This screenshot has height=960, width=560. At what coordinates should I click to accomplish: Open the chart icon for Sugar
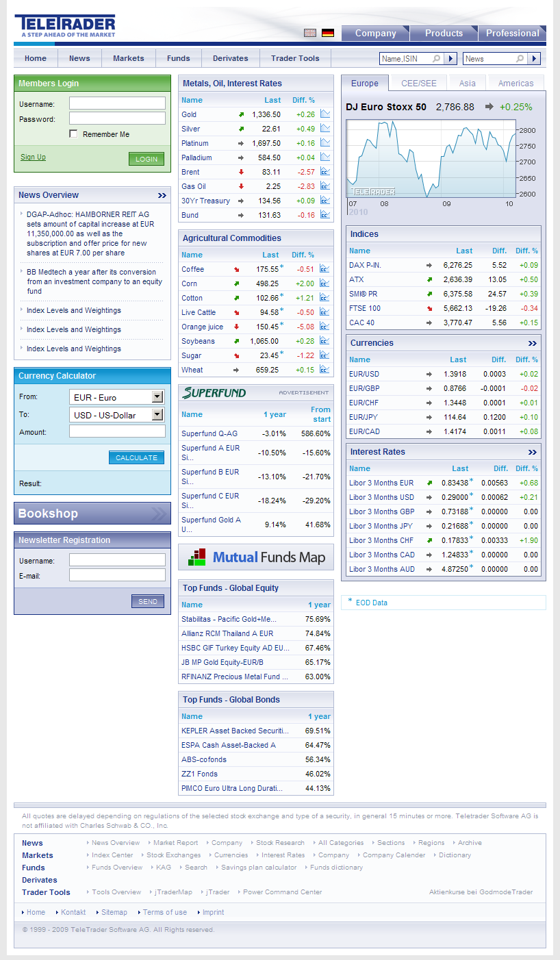[324, 355]
